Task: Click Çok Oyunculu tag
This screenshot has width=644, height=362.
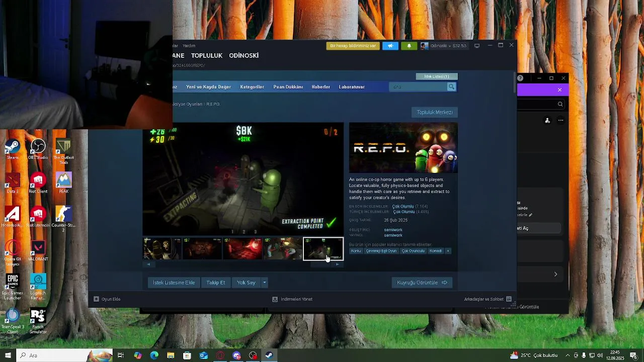Action: tap(413, 251)
